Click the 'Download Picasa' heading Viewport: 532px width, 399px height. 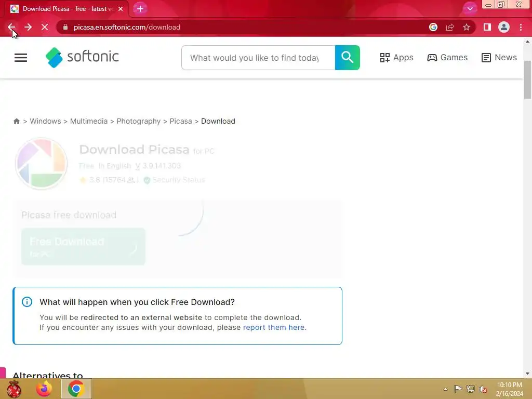[x=135, y=150]
